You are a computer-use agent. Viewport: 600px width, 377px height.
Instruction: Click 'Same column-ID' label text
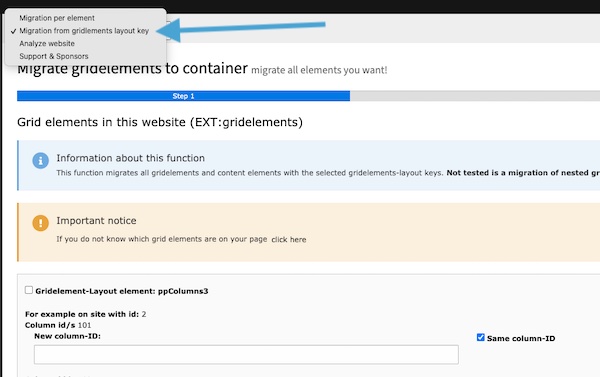[x=521, y=338]
